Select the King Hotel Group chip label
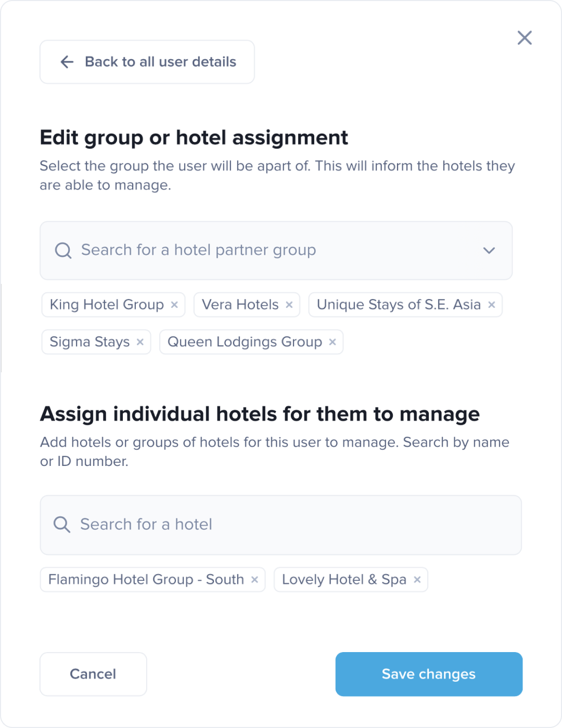This screenshot has height=728, width=562. point(107,305)
